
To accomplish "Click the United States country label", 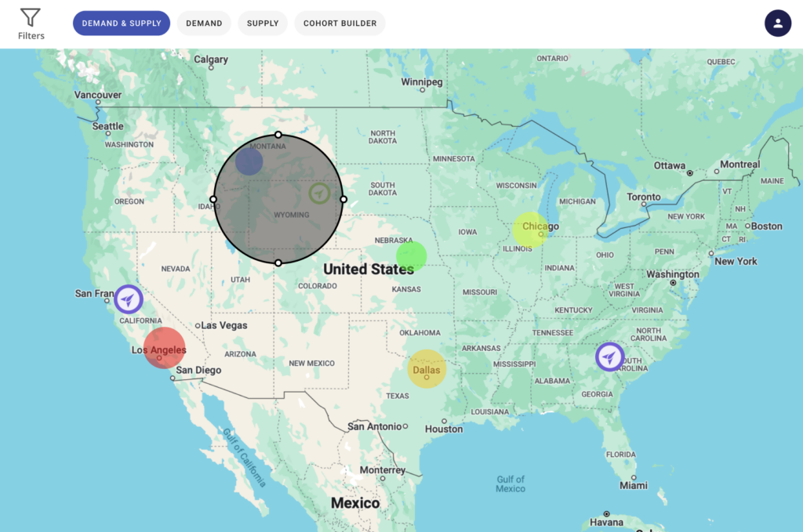I will (x=369, y=269).
